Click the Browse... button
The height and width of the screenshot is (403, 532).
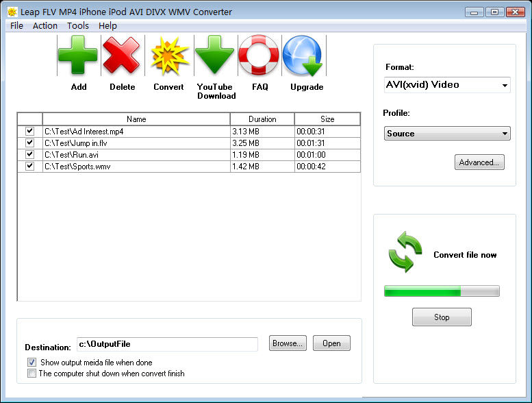[288, 343]
